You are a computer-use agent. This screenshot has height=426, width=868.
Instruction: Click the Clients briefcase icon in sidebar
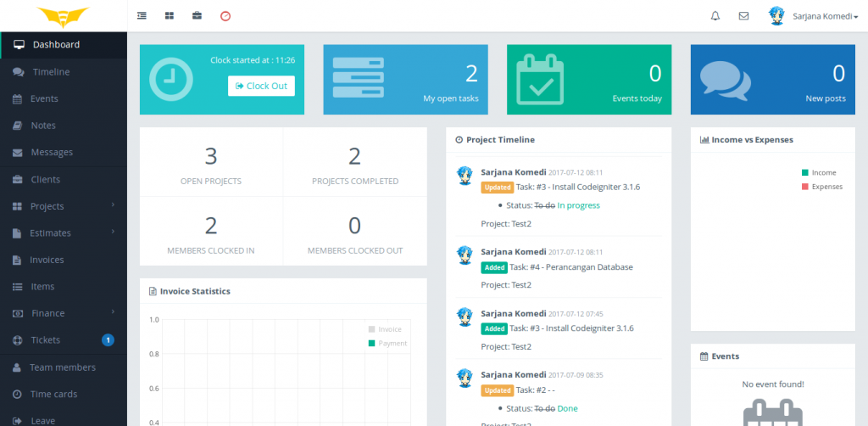[x=18, y=180]
